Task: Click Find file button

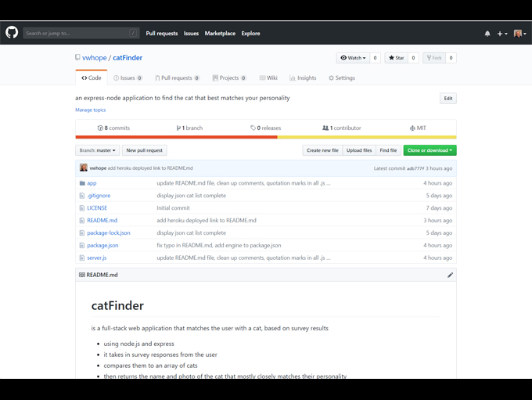Action: (388, 150)
